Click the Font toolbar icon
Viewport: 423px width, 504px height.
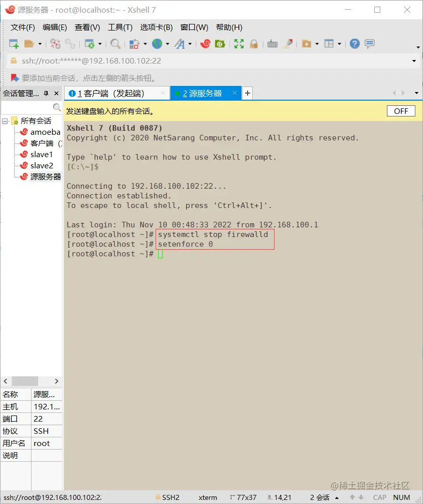tap(179, 44)
